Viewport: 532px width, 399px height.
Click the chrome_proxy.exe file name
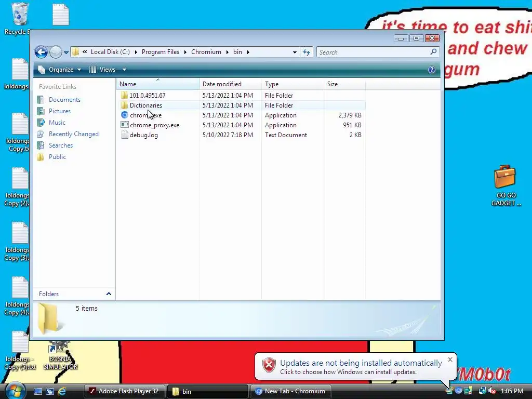click(x=155, y=125)
